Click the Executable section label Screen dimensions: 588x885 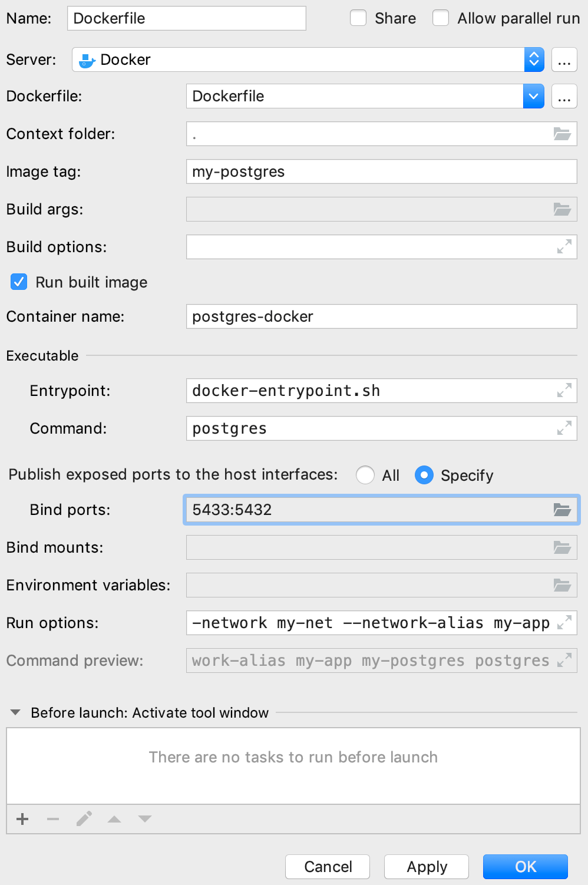[x=42, y=356]
